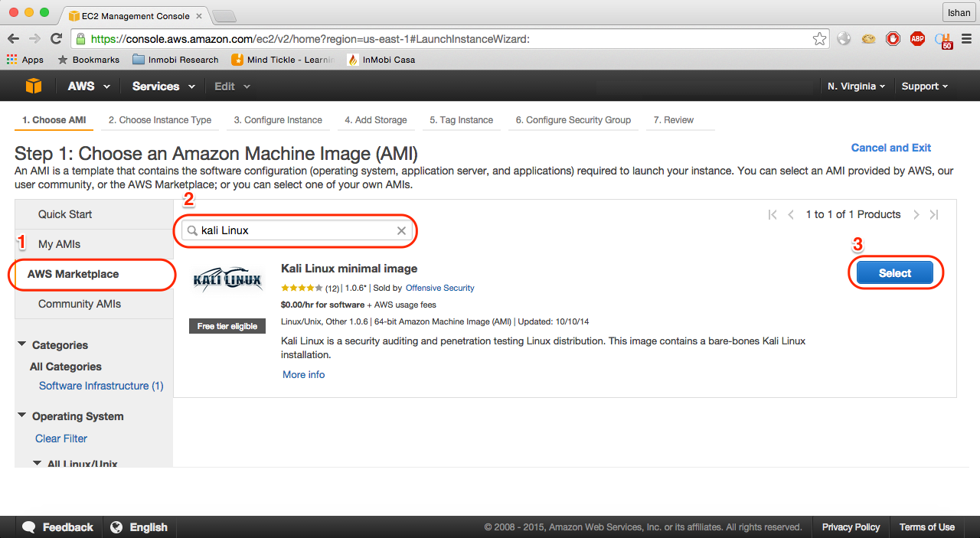Open the N. Virginia region dropdown
Screen dimensions: 980x538
[856, 86]
